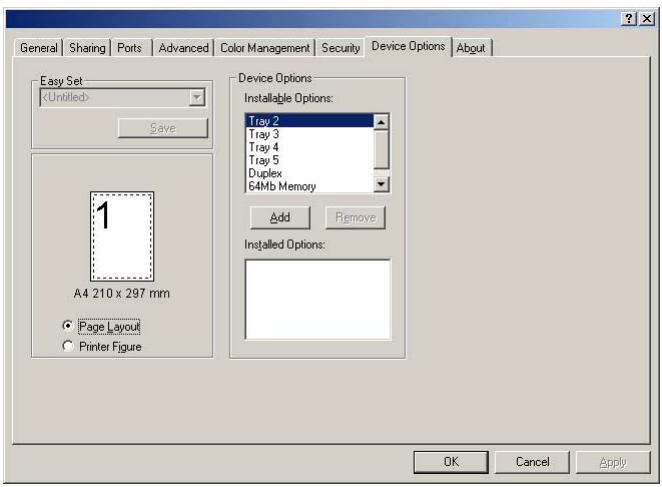
Task: Close the dialog with the X button
Action: 647,19
